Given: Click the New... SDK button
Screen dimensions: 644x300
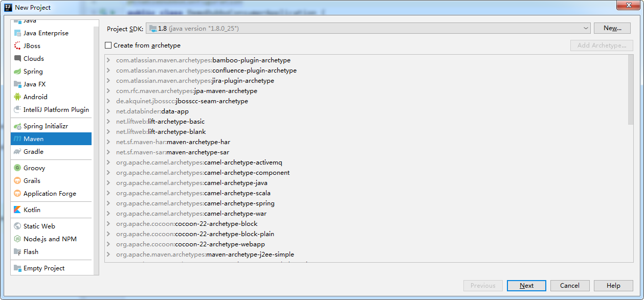Looking at the screenshot, I should [612, 29].
